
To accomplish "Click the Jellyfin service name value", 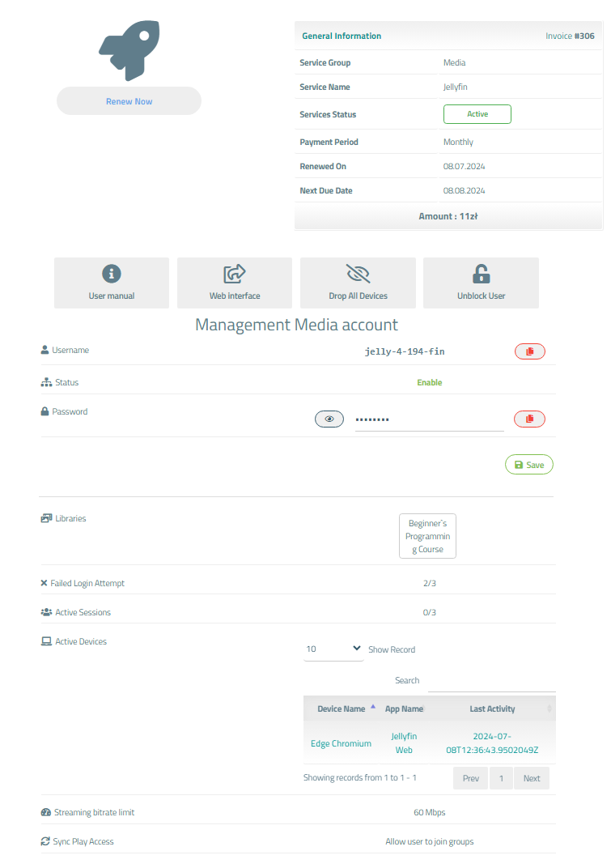I will (x=456, y=87).
